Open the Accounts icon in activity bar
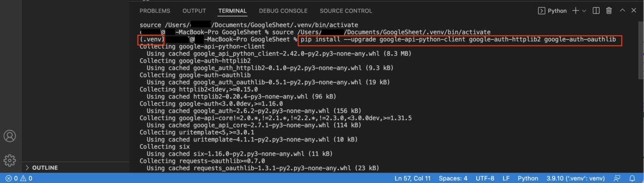 [x=10, y=136]
